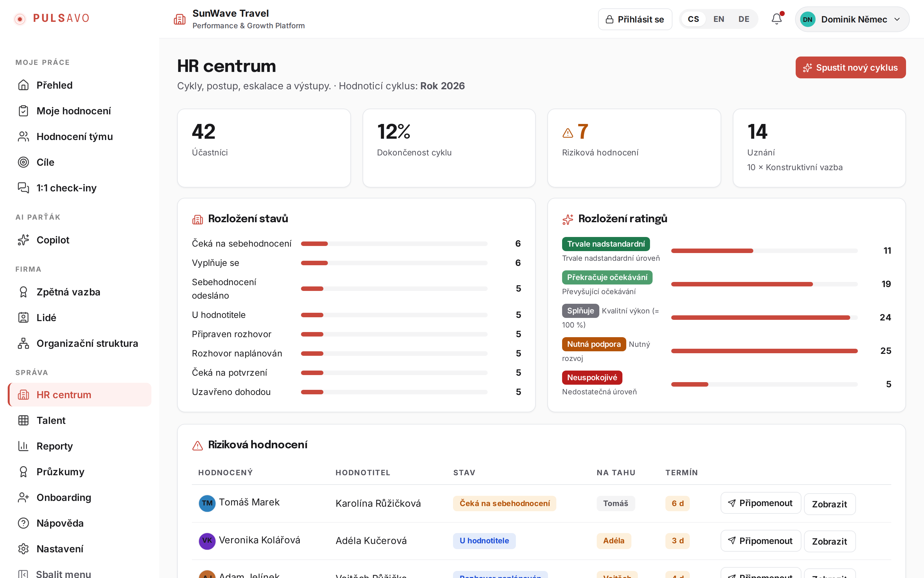Click the Organizační struktura network icon
Screen dimensions: 924x578
pos(23,343)
